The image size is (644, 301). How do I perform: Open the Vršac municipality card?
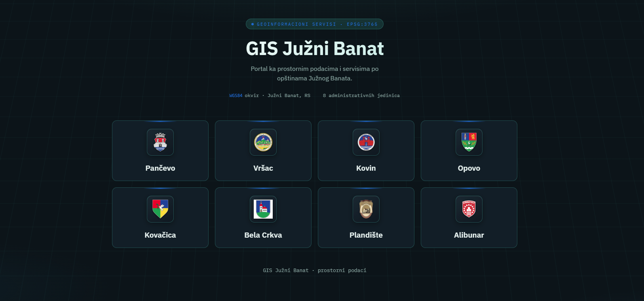pos(263,150)
